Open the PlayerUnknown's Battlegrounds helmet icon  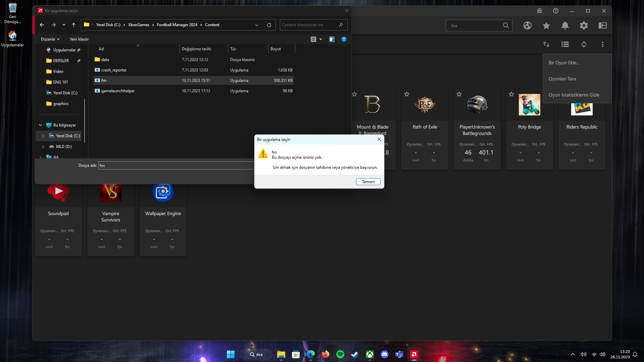(x=477, y=105)
